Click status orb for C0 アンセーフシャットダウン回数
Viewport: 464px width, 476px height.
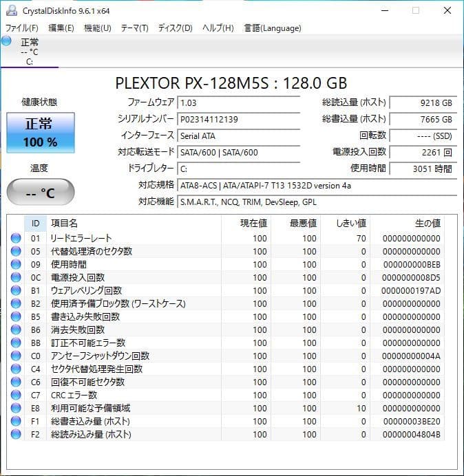click(x=16, y=356)
